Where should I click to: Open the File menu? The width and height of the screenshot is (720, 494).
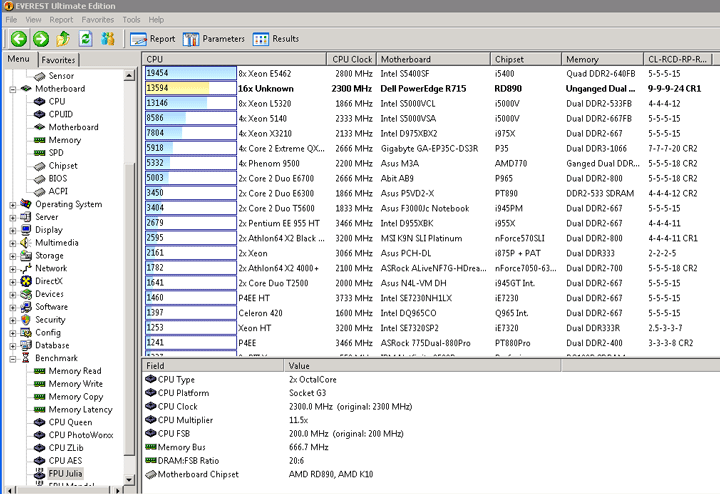(x=11, y=20)
